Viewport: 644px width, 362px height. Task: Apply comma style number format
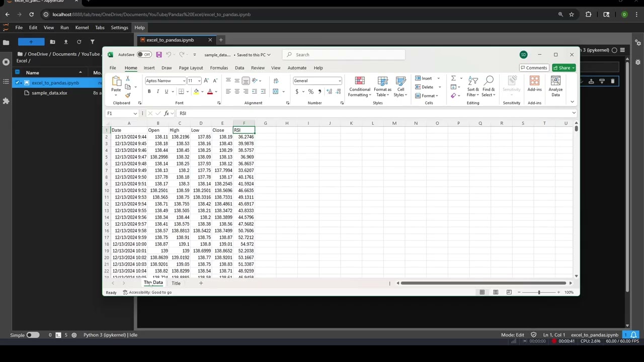(x=319, y=92)
